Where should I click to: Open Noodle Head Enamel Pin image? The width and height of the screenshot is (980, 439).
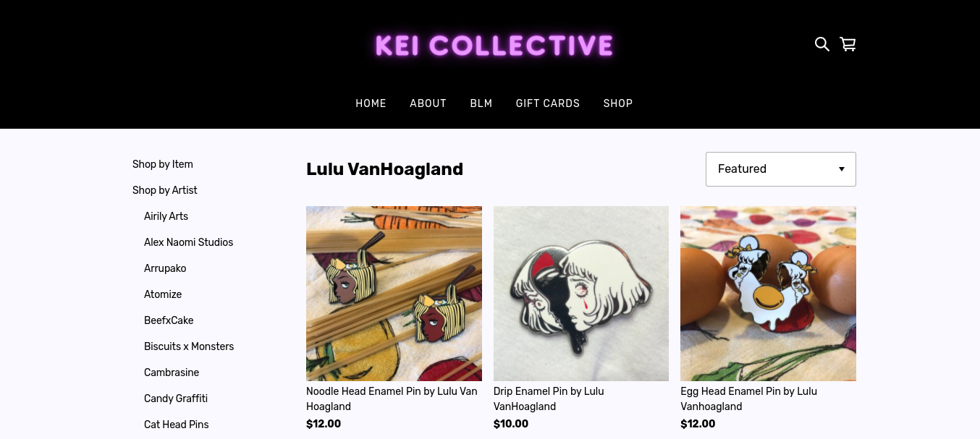(x=394, y=294)
